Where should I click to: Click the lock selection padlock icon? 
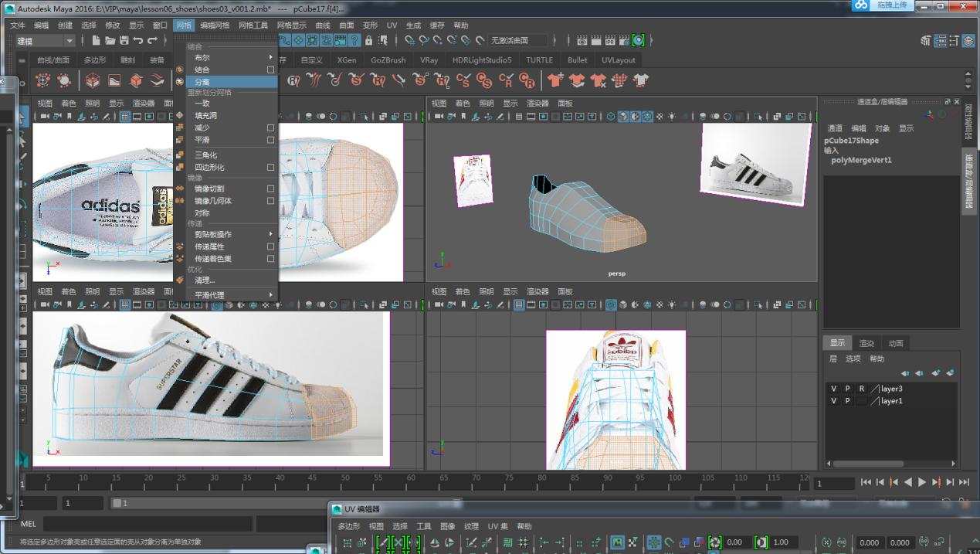(369, 40)
